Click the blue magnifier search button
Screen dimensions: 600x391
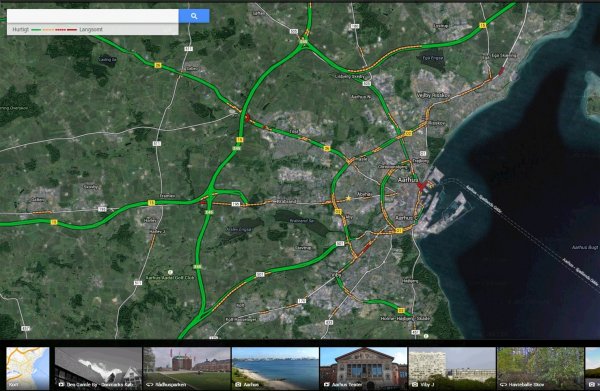point(194,16)
